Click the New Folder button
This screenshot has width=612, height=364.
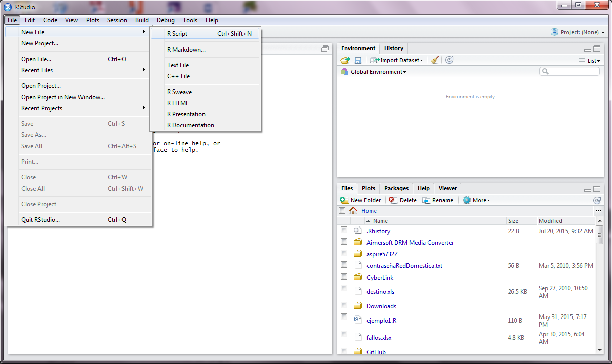click(360, 200)
